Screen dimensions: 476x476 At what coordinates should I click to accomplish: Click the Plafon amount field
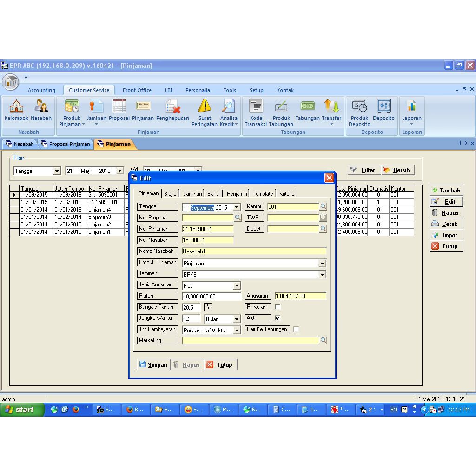click(212, 296)
